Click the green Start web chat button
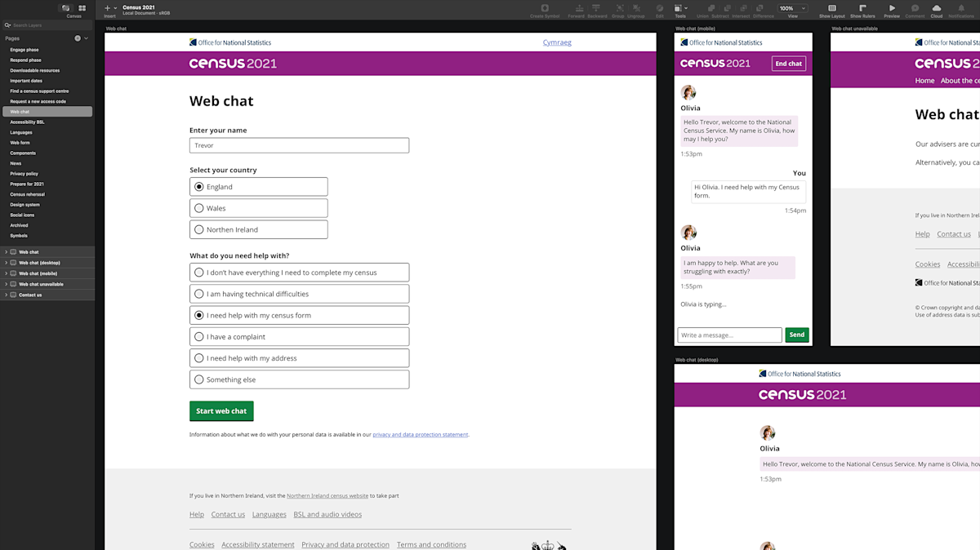 (x=221, y=411)
